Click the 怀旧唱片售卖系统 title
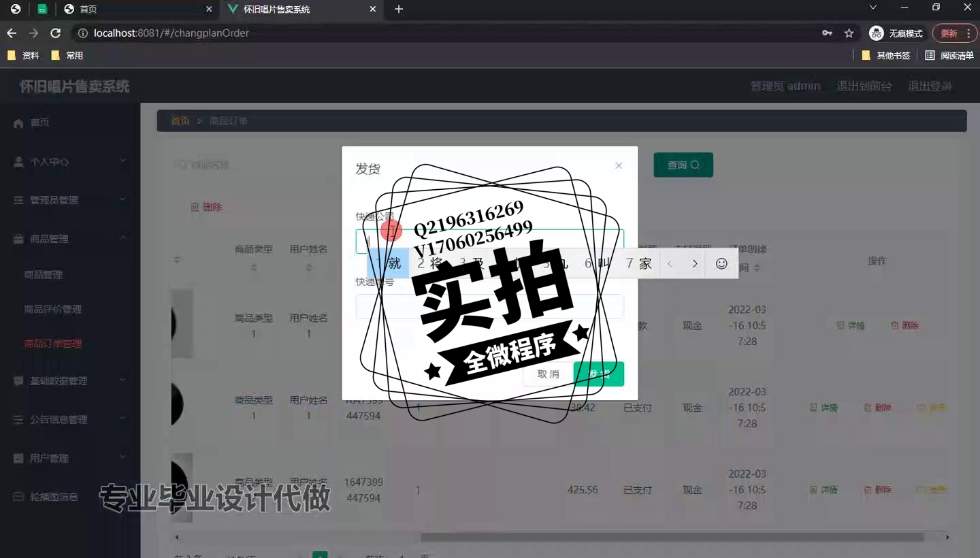980x558 pixels. 74,86
